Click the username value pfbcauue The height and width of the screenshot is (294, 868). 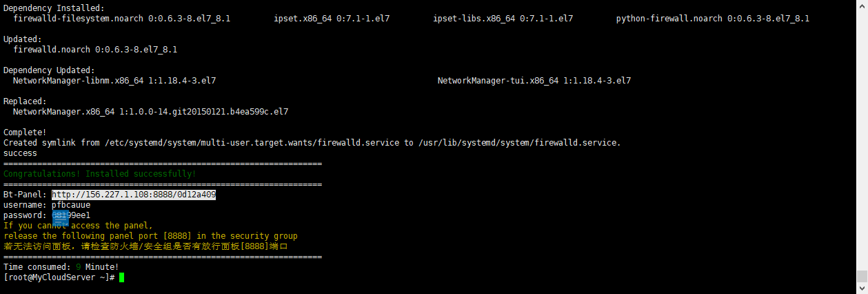pyautogui.click(x=71, y=205)
